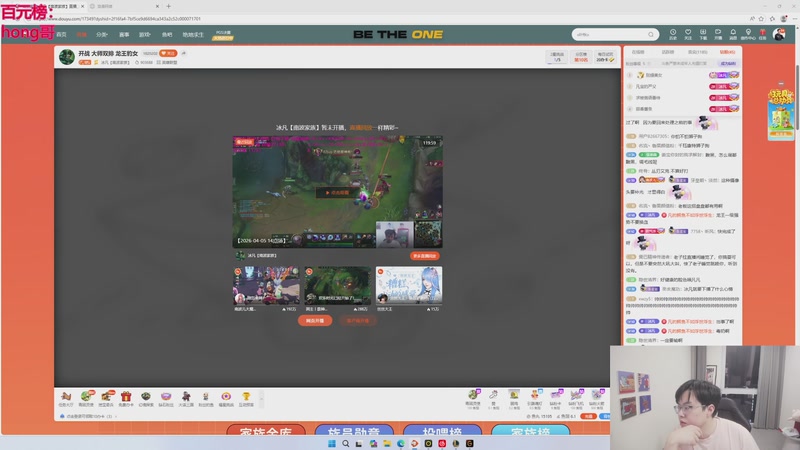Click the orange 关注 follow button
800x450 pixels.
coord(168,53)
